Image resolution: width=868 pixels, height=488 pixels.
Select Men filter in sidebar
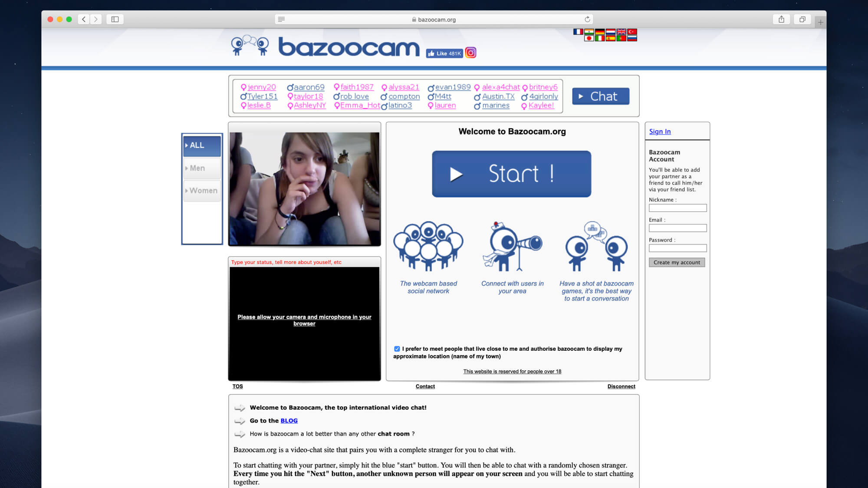click(x=201, y=168)
